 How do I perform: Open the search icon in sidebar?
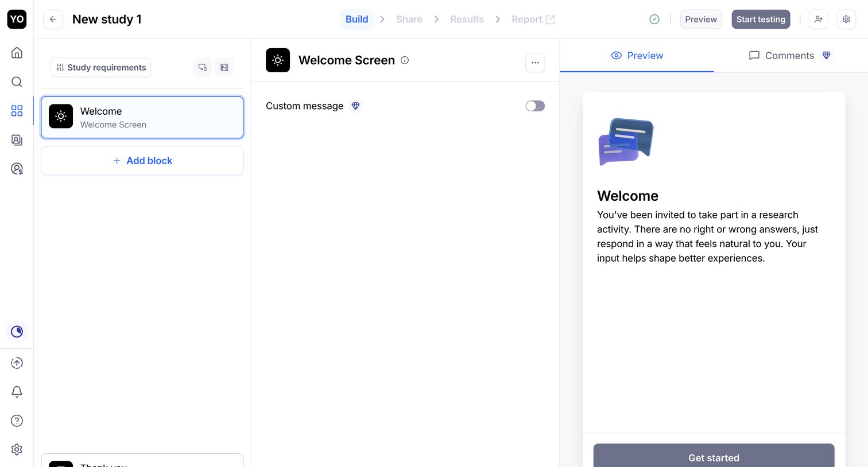tap(17, 81)
